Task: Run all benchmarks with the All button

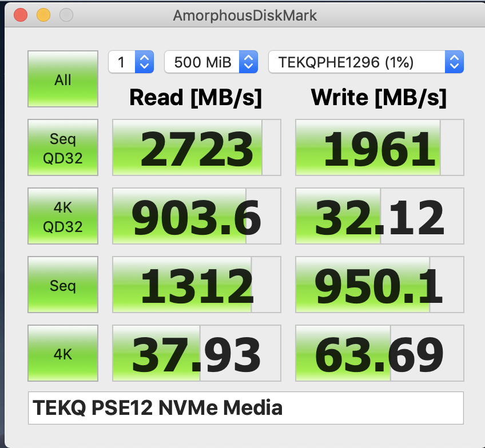Action: (x=63, y=79)
